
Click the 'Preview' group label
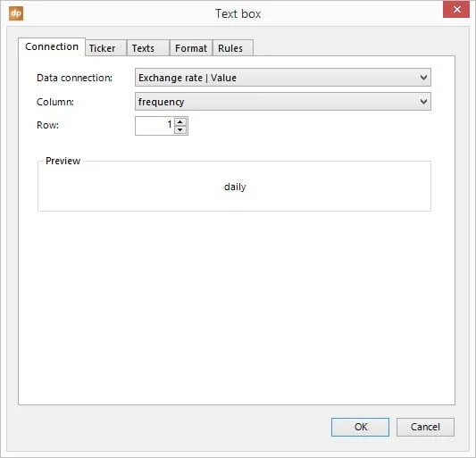point(63,161)
